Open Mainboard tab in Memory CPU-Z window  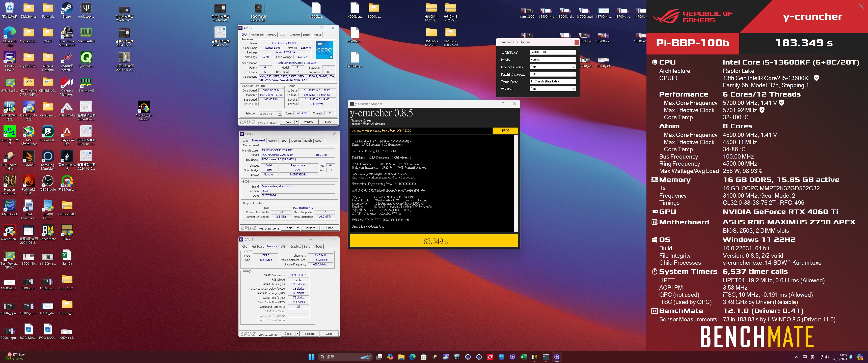tap(258, 247)
